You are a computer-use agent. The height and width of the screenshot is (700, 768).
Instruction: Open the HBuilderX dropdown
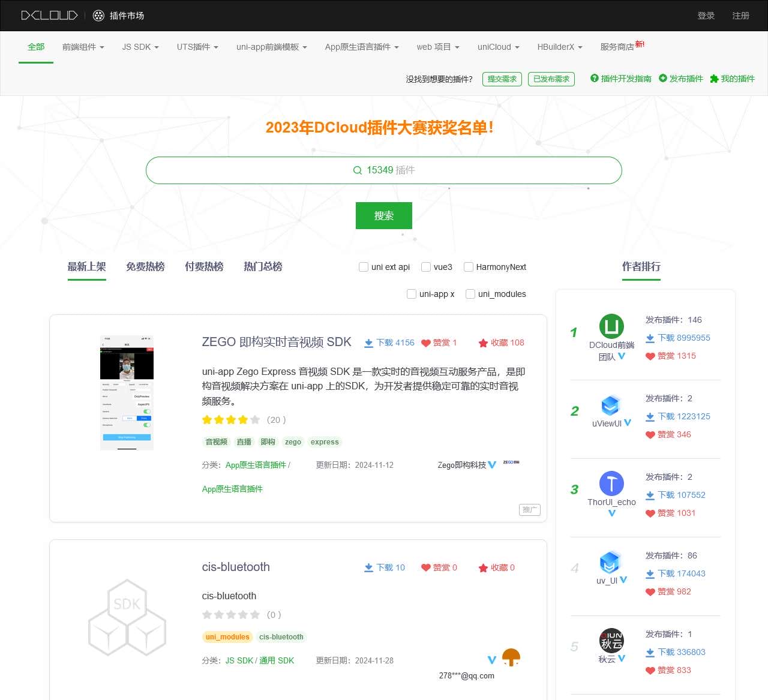[x=560, y=47]
